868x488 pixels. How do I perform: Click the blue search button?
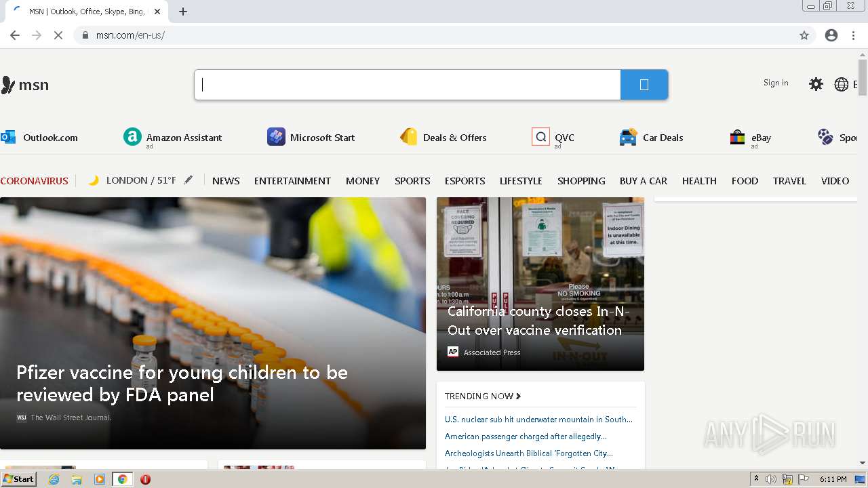[644, 85]
